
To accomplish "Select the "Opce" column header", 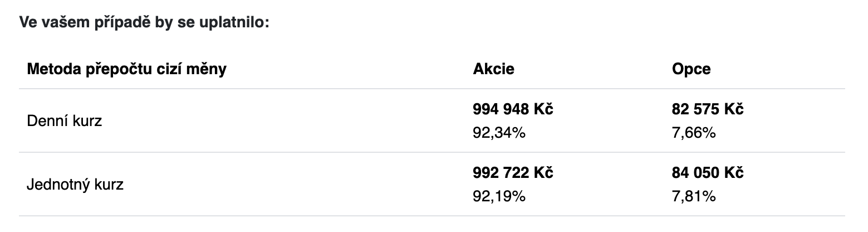I will [692, 69].
